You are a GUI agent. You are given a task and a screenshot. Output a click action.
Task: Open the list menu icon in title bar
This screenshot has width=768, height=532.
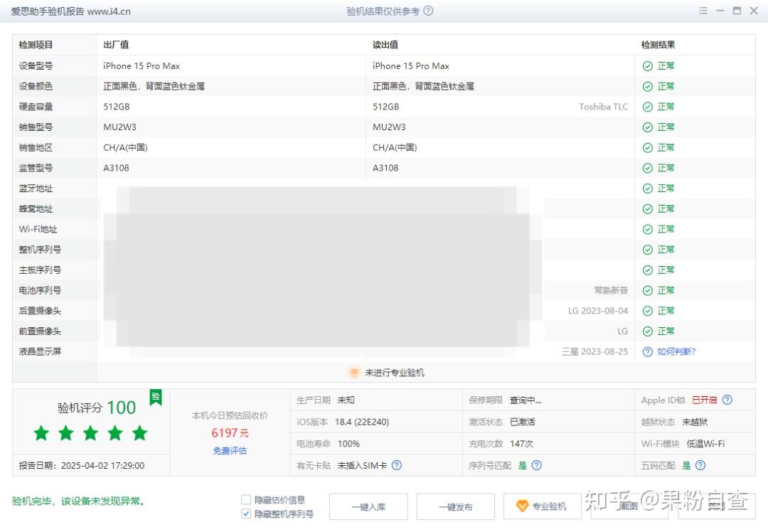(x=703, y=11)
